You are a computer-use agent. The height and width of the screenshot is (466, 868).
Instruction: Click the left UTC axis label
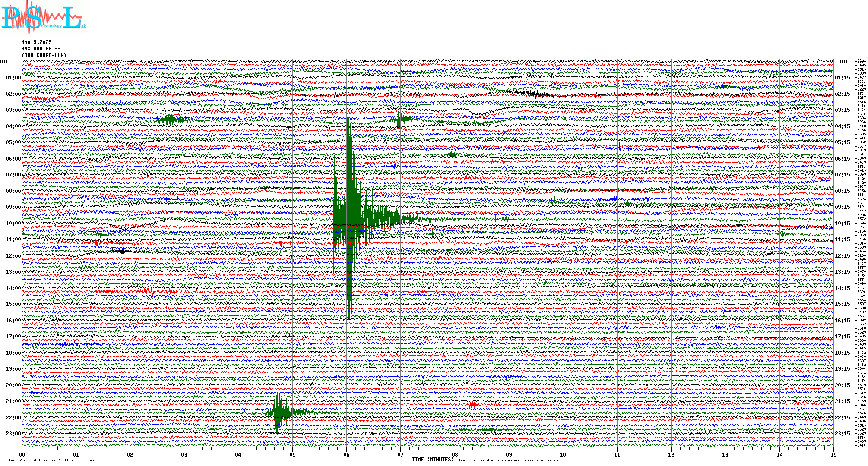tap(4, 62)
